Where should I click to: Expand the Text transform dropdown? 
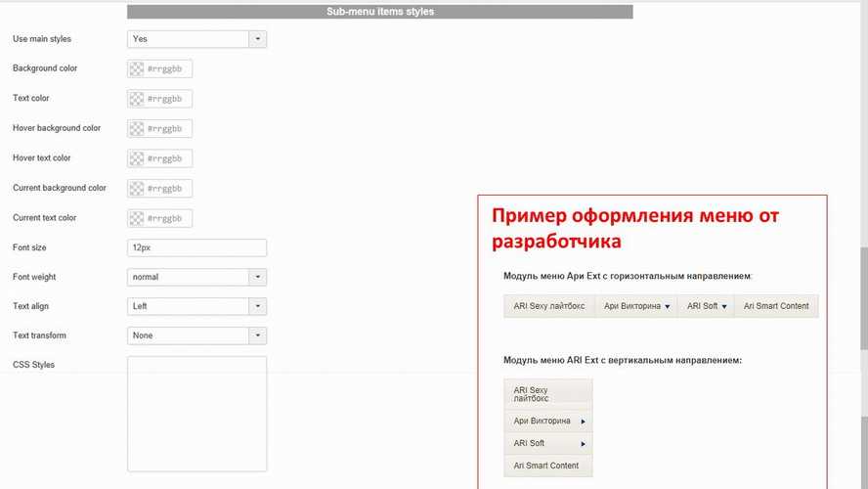click(x=258, y=336)
